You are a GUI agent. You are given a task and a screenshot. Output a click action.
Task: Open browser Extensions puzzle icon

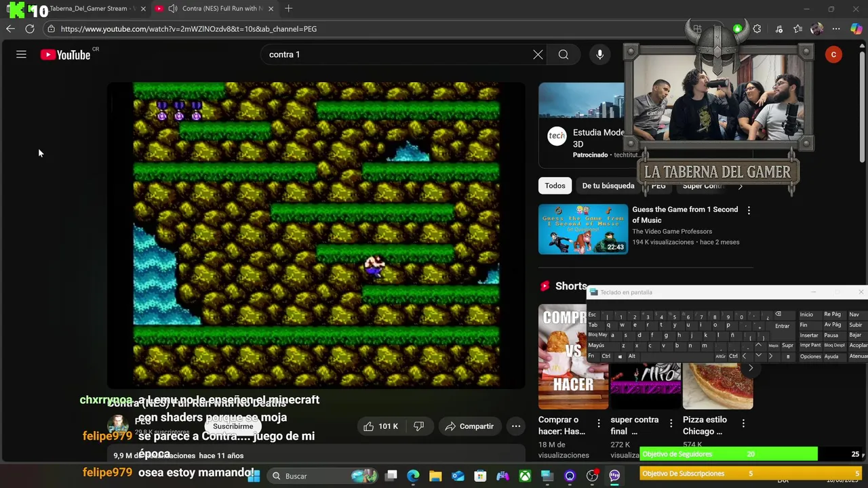(757, 28)
